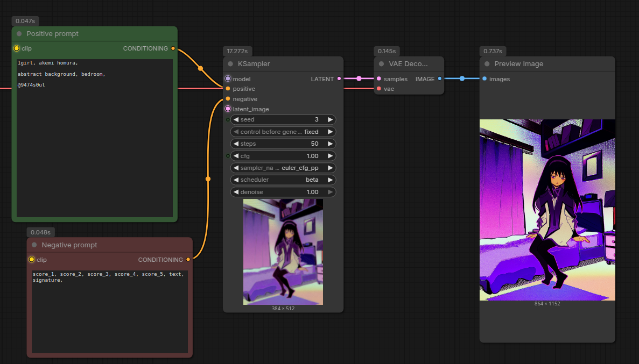639x364 pixels.
Task: Increase the cfg value with right arrow
Action: pos(330,156)
